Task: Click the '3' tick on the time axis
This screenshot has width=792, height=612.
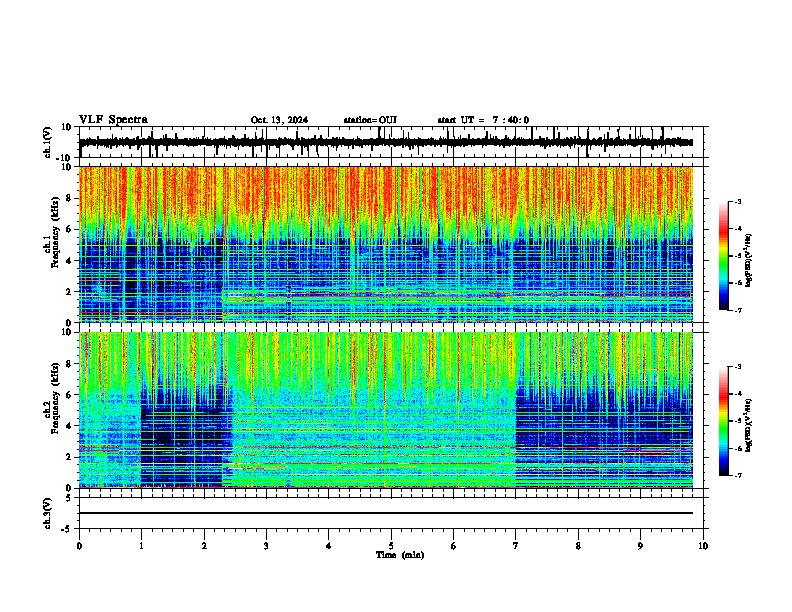Action: [266, 546]
